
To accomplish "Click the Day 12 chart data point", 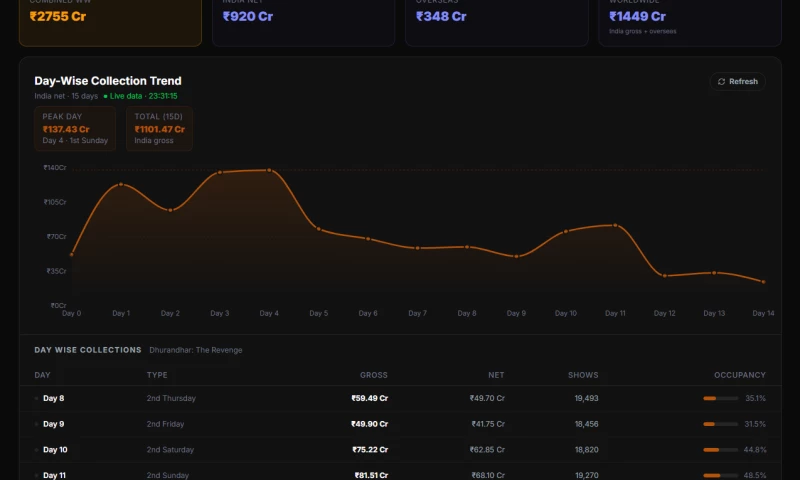I will click(665, 276).
